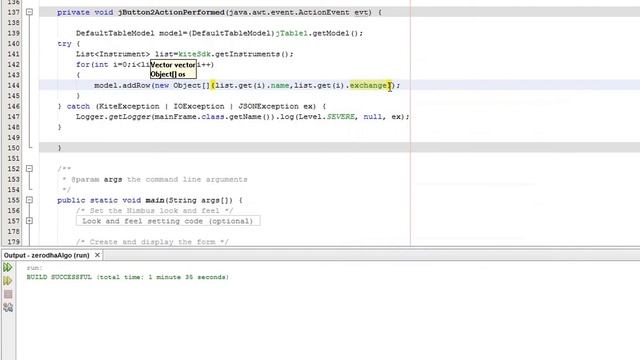Click 'List<Instrument>' on line 141
Screen dimensions: 640x360
point(113,54)
